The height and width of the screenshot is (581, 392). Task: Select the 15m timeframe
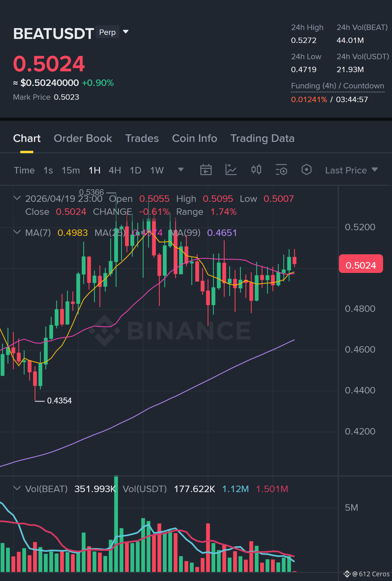(x=71, y=170)
